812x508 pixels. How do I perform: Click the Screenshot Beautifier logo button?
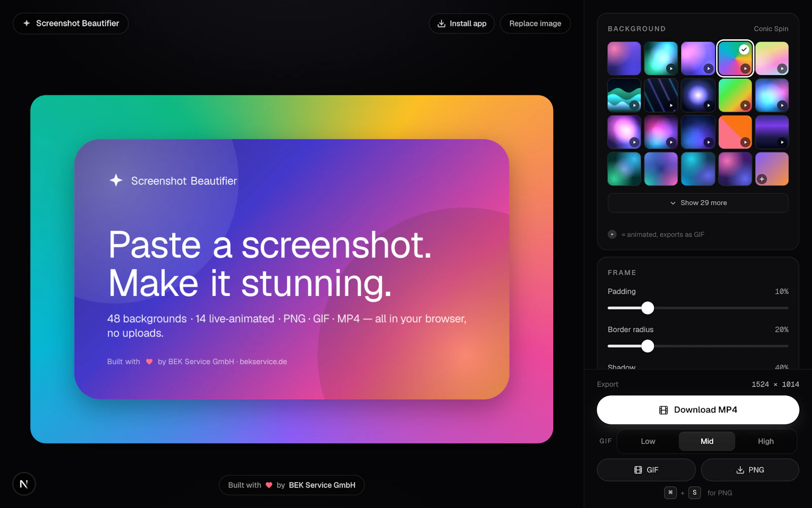point(71,23)
